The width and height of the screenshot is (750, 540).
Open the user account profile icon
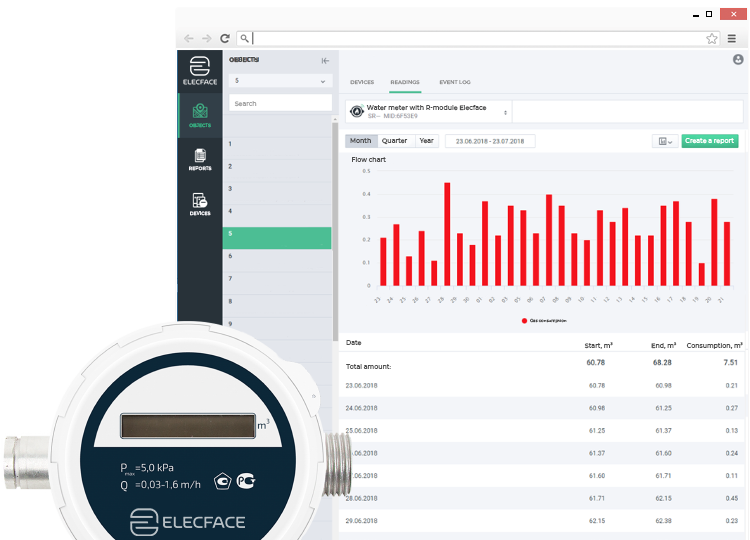(738, 59)
